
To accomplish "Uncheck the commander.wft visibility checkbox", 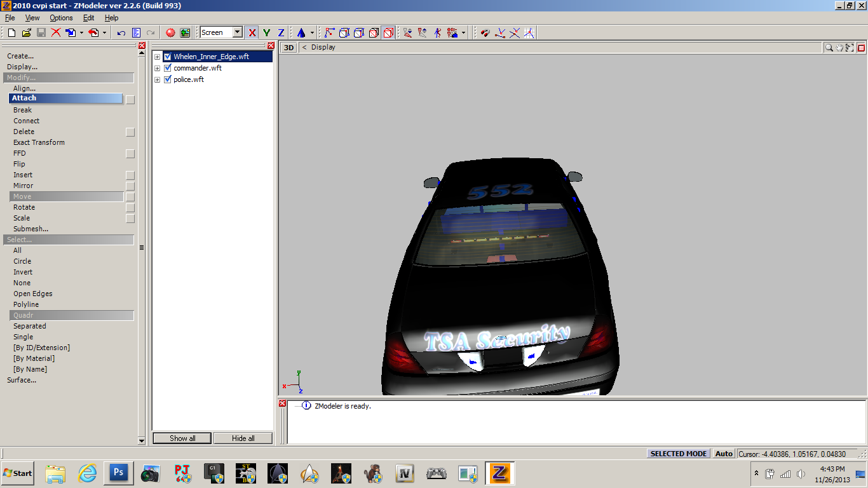I will [168, 68].
